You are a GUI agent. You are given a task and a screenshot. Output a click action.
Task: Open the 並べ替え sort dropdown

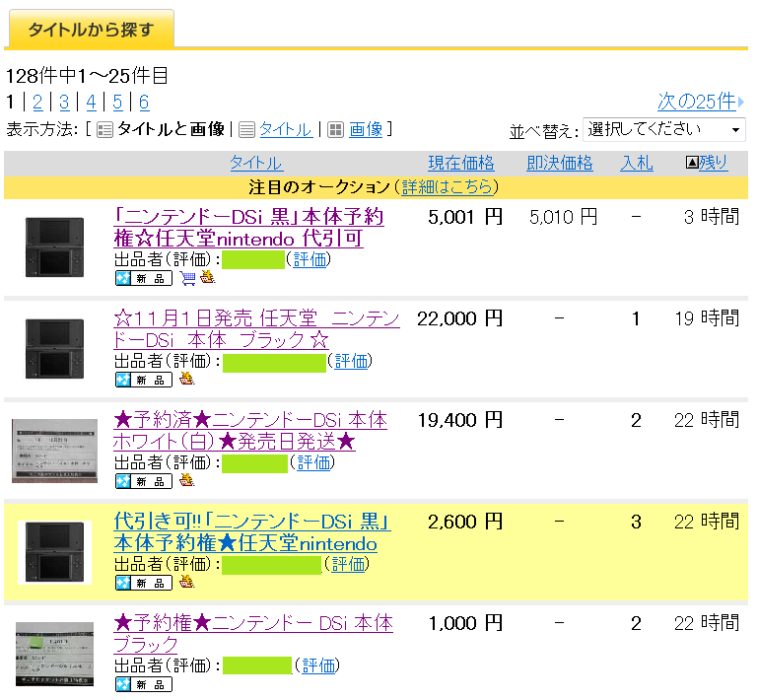click(663, 129)
